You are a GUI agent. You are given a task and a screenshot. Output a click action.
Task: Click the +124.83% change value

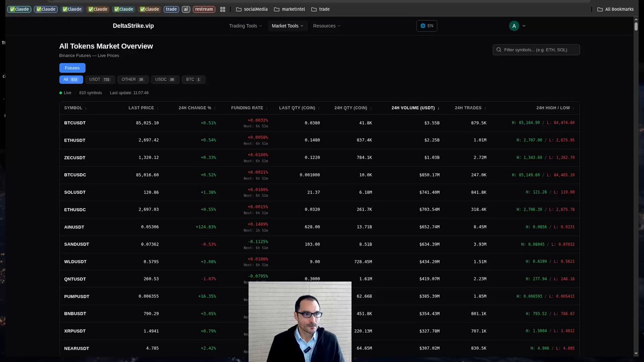pyautogui.click(x=206, y=227)
